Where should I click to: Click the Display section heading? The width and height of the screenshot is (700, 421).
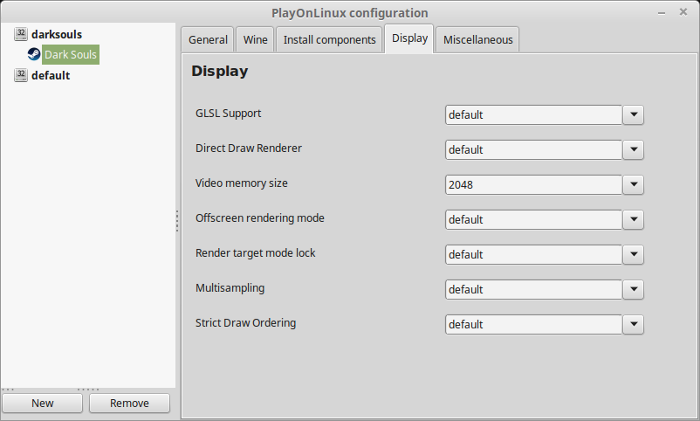[220, 71]
